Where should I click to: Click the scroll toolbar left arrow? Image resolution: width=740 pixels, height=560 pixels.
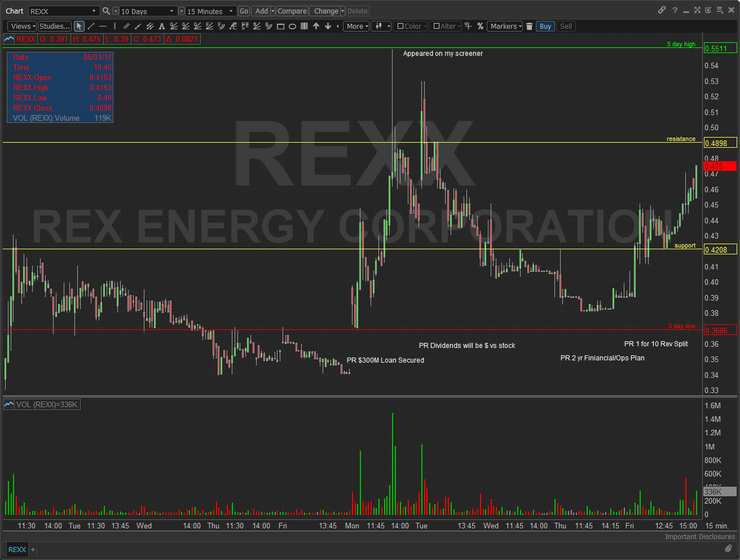pos(338,26)
